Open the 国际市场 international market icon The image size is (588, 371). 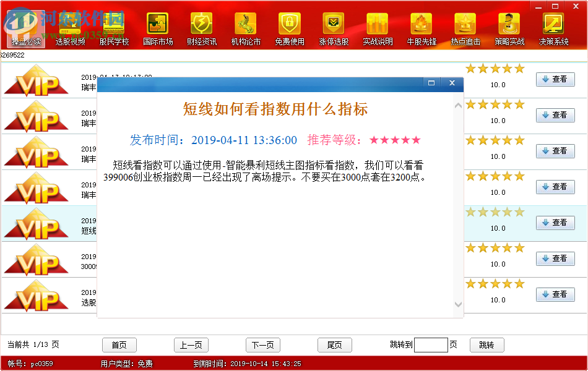click(x=158, y=26)
